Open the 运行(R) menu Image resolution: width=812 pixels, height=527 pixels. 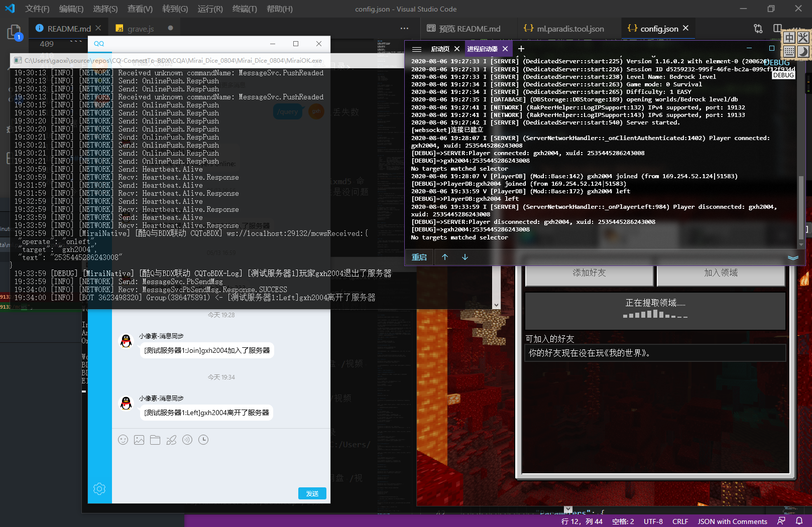pos(210,9)
